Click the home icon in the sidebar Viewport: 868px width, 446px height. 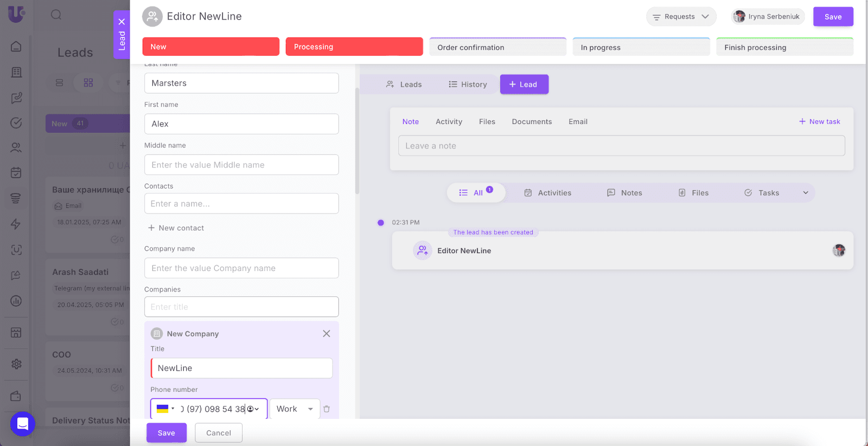[x=16, y=47]
